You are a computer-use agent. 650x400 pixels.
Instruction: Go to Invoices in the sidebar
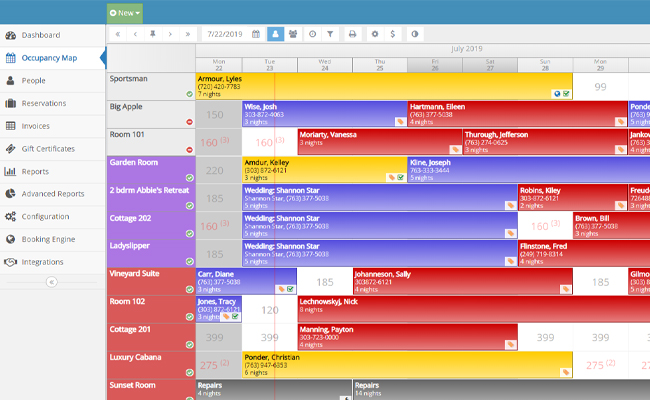pos(35,126)
